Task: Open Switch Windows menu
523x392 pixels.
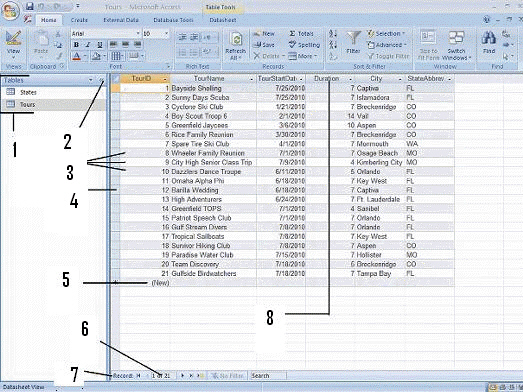Action: 456,45
